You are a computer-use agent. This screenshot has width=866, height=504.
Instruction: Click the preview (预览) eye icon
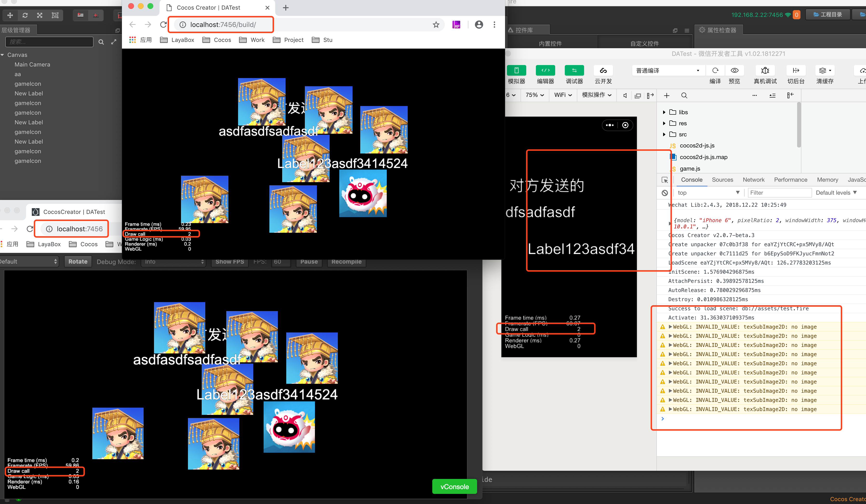click(x=734, y=70)
